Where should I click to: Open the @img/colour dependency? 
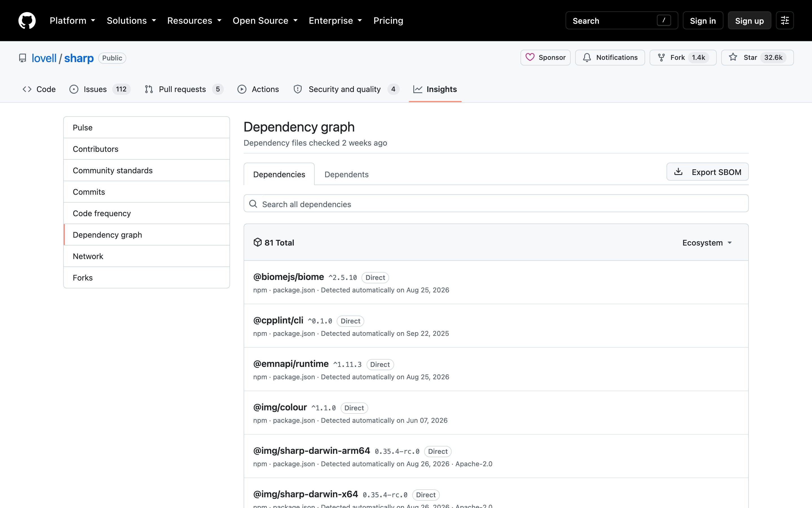pyautogui.click(x=280, y=407)
